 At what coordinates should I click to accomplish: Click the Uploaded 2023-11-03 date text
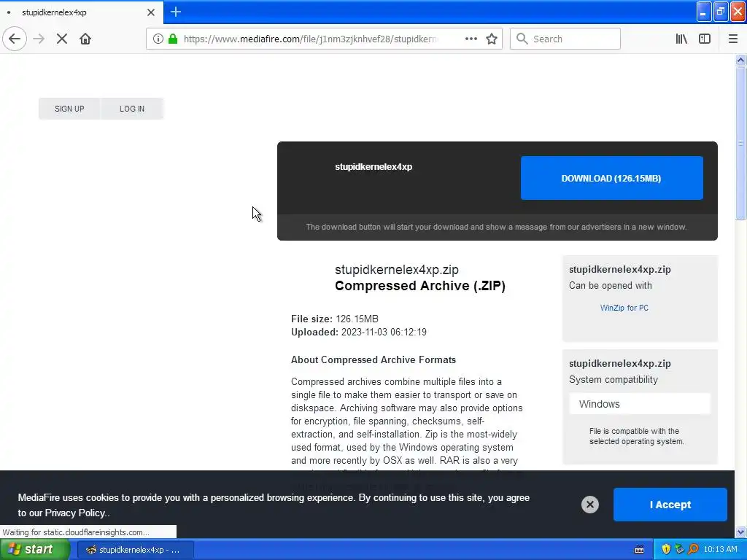tap(359, 332)
